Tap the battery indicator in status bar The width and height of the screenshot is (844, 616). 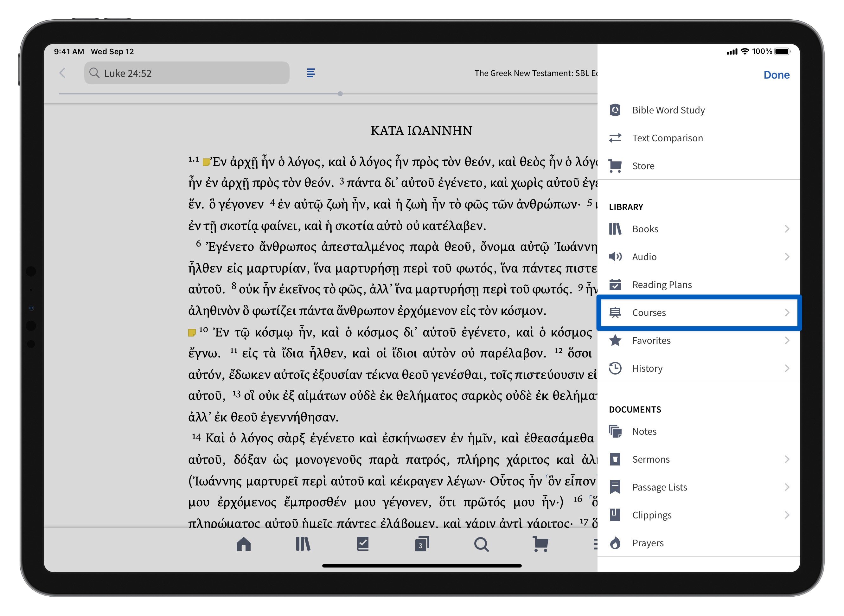[x=782, y=51]
